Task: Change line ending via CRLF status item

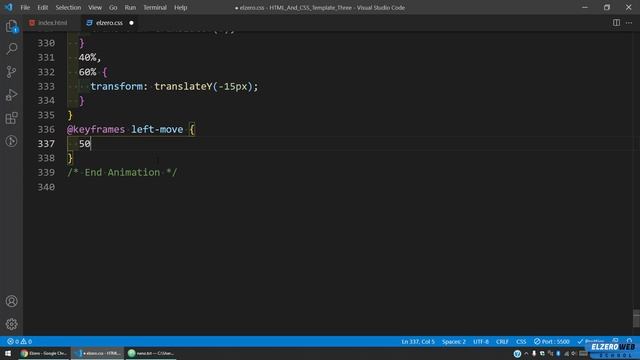Action: 502,341
